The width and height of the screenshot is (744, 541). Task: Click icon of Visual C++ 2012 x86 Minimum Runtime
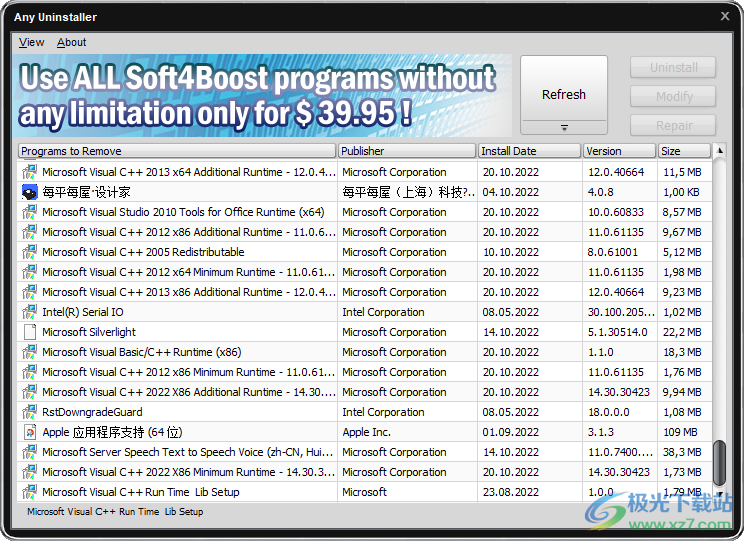point(29,372)
